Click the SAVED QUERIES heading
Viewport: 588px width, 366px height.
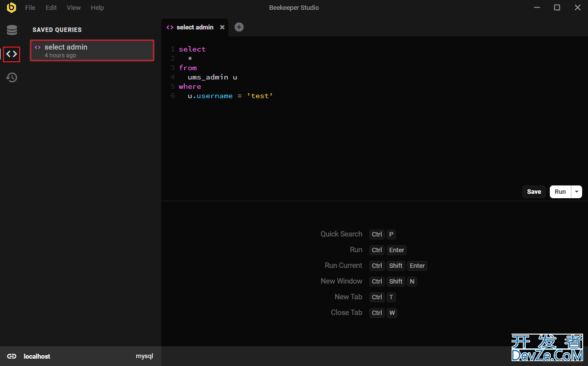(57, 30)
